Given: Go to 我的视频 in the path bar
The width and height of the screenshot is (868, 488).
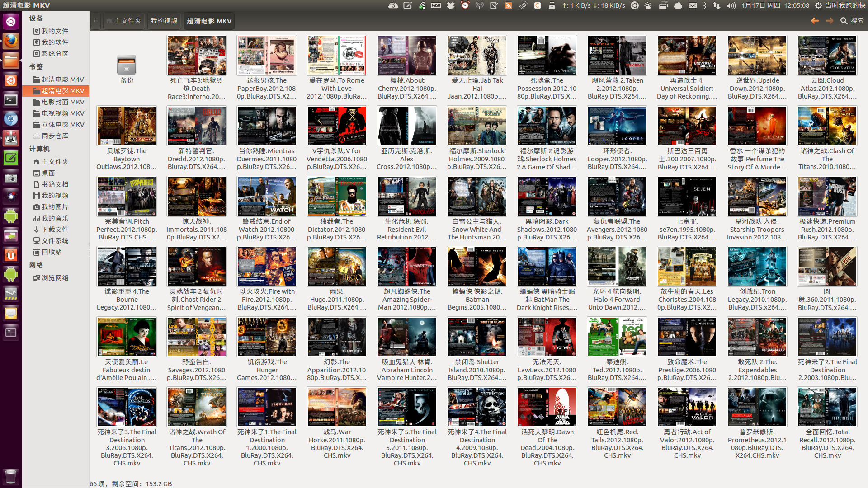Looking at the screenshot, I should [164, 21].
